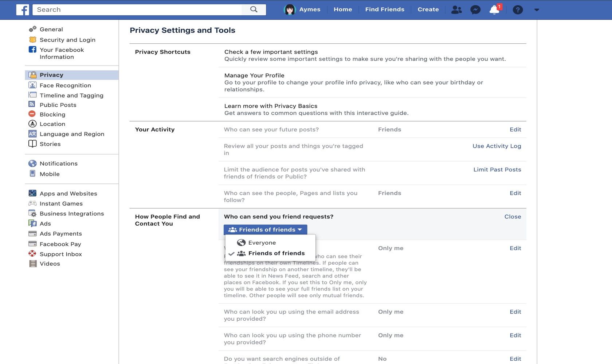Screen dimensions: 612x364
Task: Click the search magnifier icon
Action: click(254, 9)
